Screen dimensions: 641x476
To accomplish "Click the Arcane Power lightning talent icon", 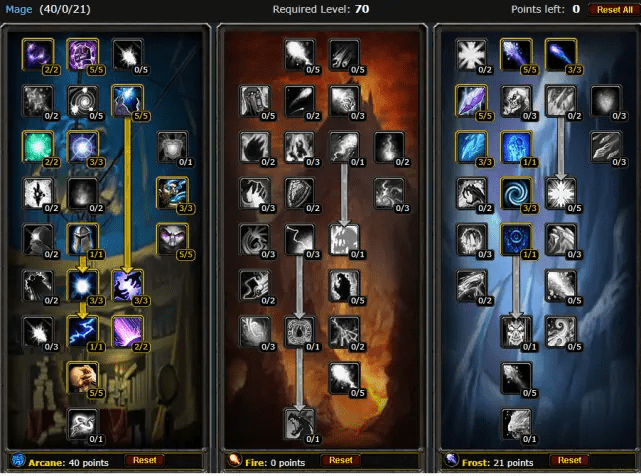I will tap(82, 331).
